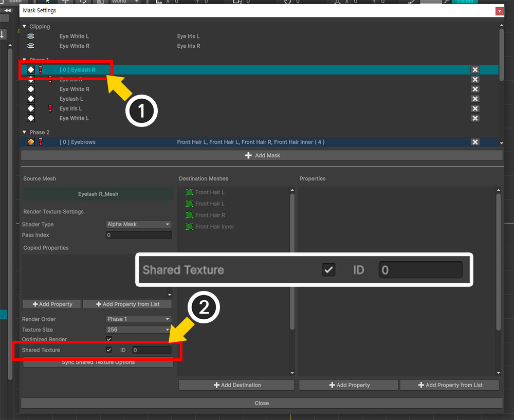The image size is (514, 420).
Task: Click the Destination Meshes list scrollbar
Action: tap(292, 261)
